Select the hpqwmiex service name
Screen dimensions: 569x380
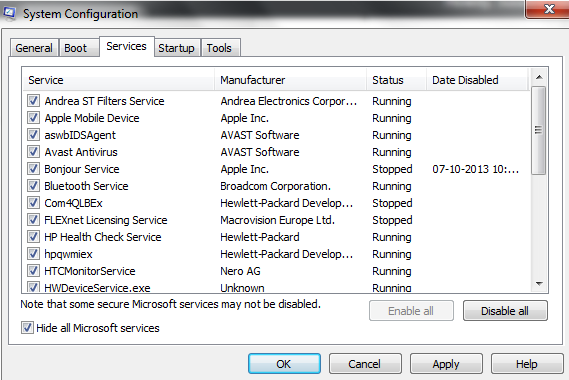(68, 254)
